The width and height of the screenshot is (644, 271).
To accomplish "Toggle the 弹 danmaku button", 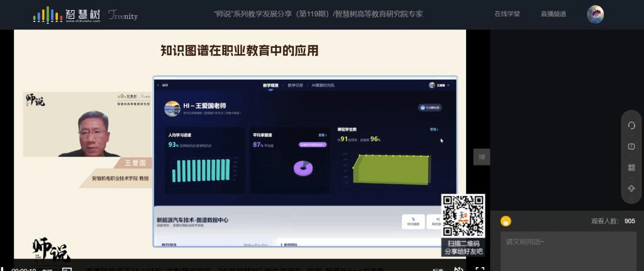I will [481, 157].
